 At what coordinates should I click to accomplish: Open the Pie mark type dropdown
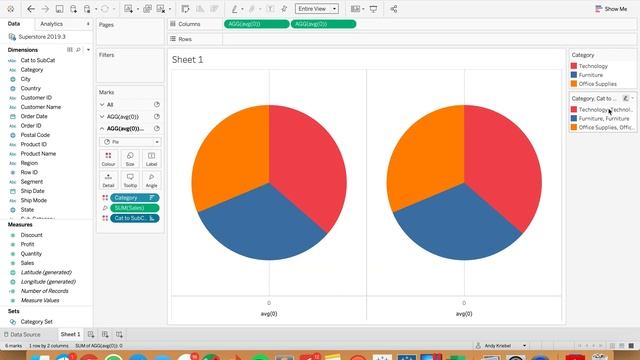click(130, 142)
